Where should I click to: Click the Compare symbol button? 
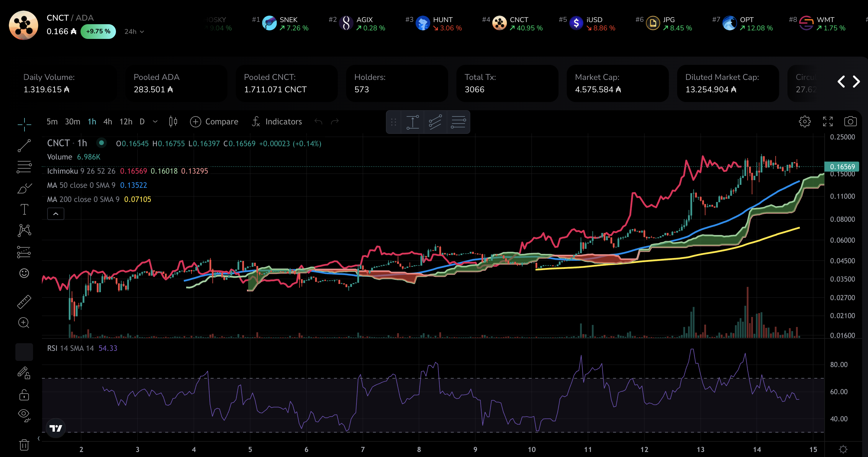click(214, 121)
